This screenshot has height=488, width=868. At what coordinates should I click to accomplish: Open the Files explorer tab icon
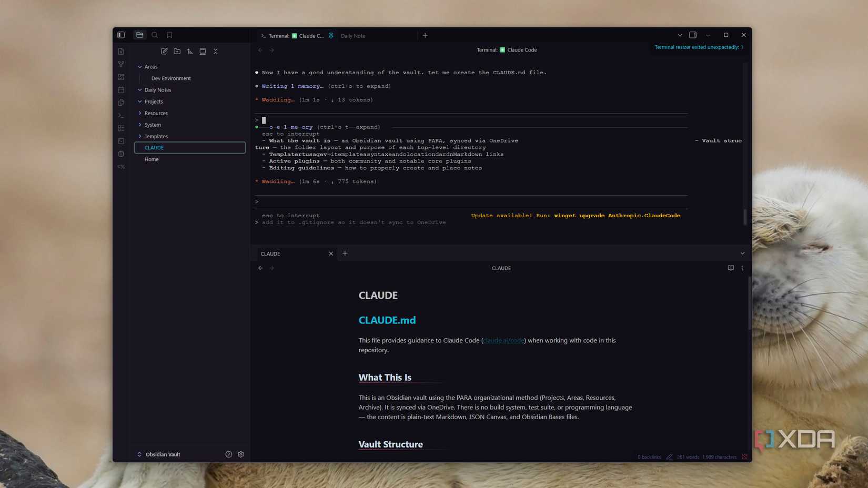pyautogui.click(x=140, y=35)
